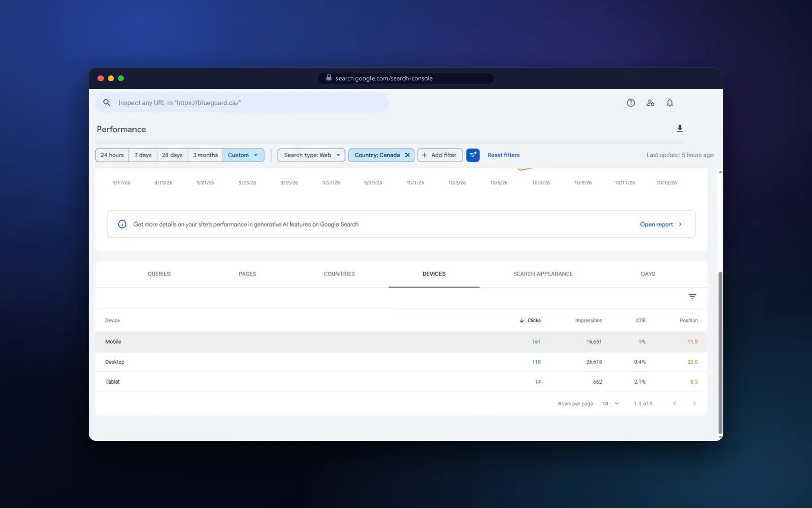Click the vertical page scrollbar
Image resolution: width=812 pixels, height=508 pixels.
coord(720,353)
